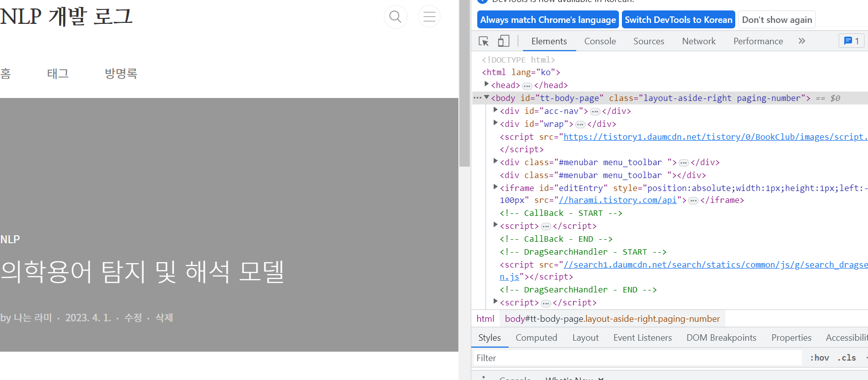Click 삭제 to delete the post
Image resolution: width=868 pixels, height=380 pixels.
[164, 317]
